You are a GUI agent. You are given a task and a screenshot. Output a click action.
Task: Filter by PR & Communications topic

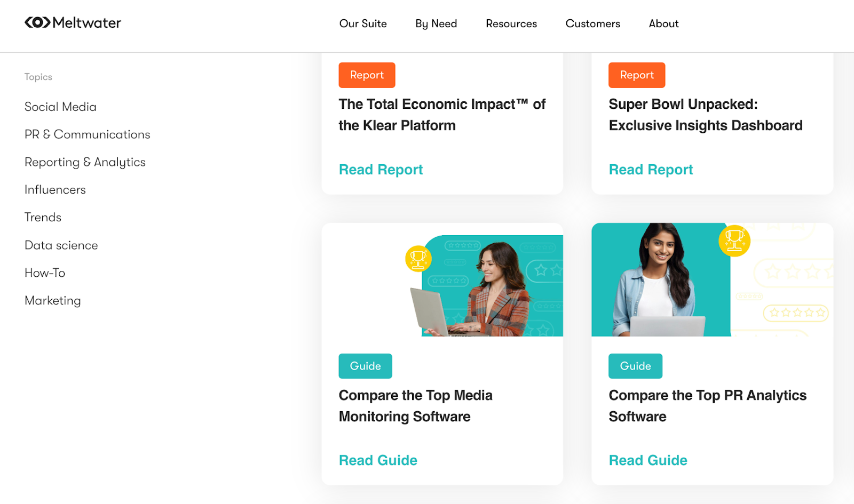click(x=87, y=134)
